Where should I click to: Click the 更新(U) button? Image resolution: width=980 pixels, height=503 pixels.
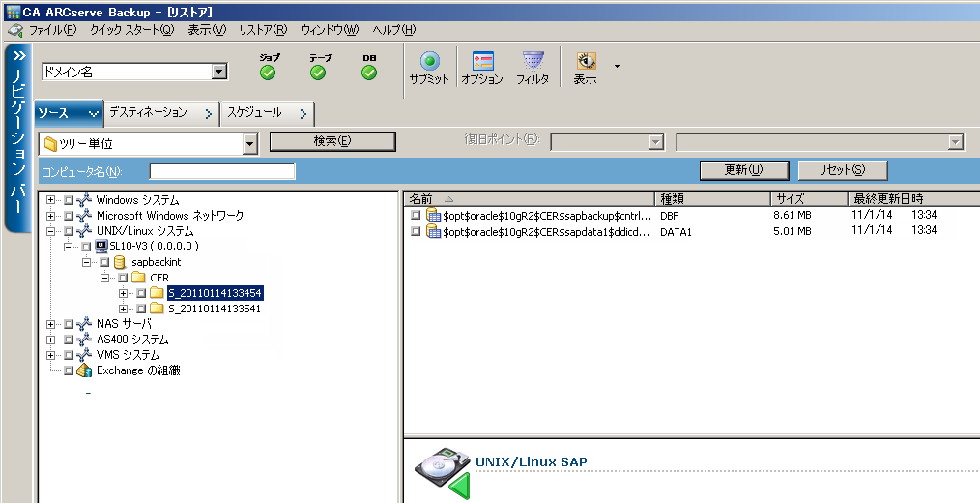[744, 170]
